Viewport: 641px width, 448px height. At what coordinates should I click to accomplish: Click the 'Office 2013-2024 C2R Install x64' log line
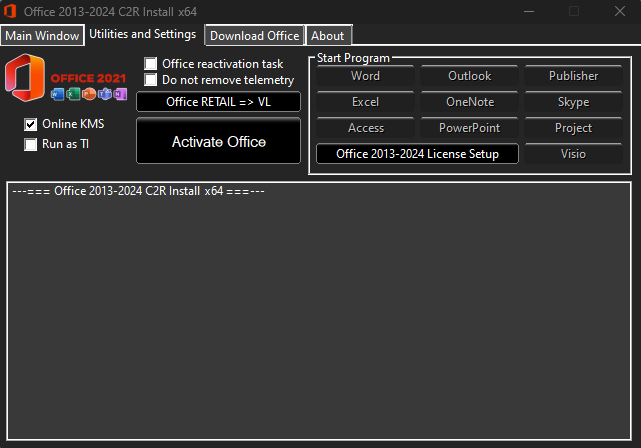coord(138,191)
